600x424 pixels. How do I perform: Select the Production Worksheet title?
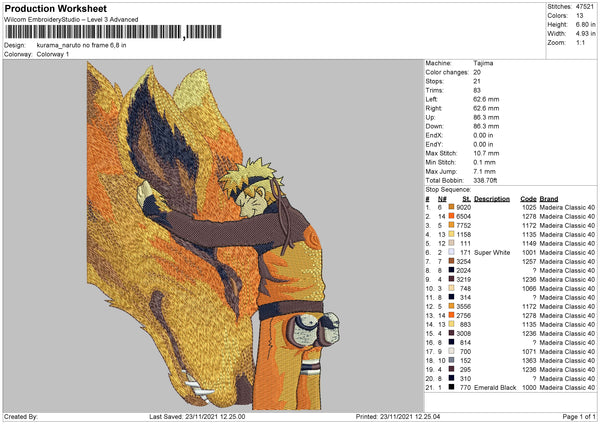[x=56, y=8]
